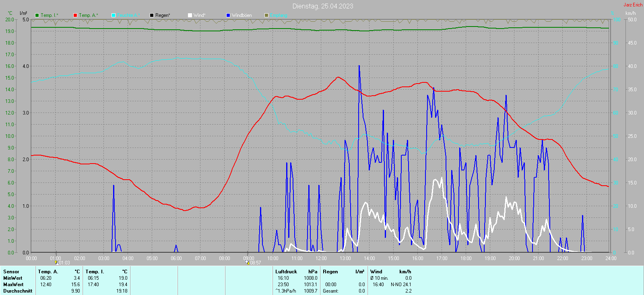Click the Temp. A. maximum time '12:40'
644x295 pixels.
point(46,285)
